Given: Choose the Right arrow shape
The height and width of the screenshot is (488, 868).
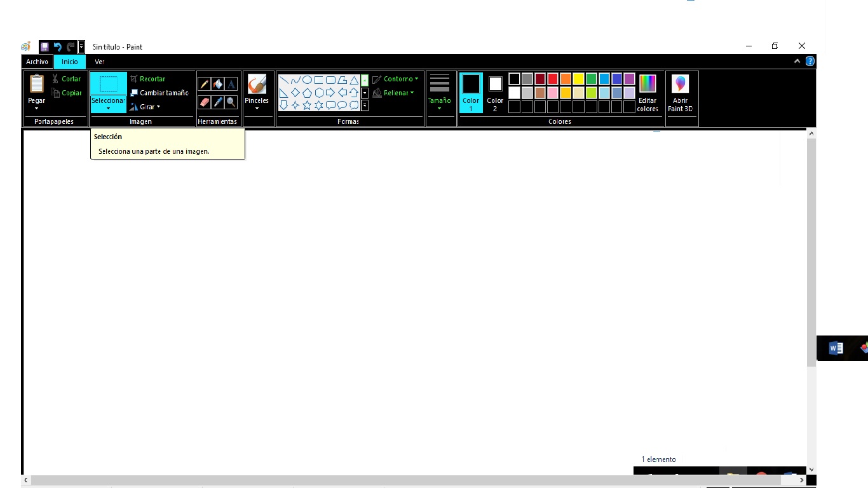Looking at the screenshot, I should pyautogui.click(x=330, y=93).
